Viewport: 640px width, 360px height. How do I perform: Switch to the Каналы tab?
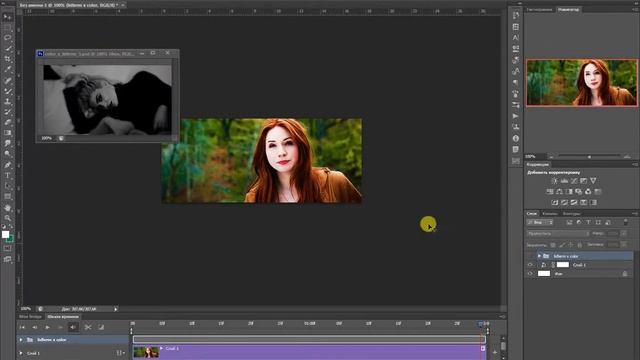[549, 213]
